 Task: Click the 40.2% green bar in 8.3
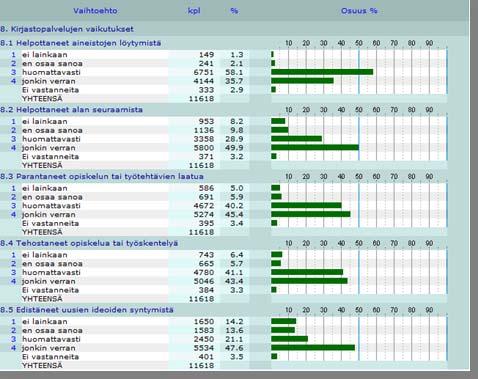click(306, 205)
